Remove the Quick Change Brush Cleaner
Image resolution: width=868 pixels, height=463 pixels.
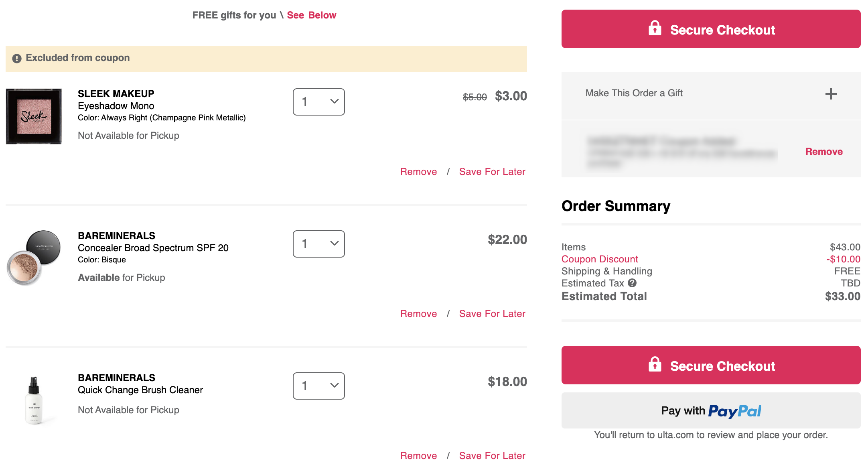point(418,456)
